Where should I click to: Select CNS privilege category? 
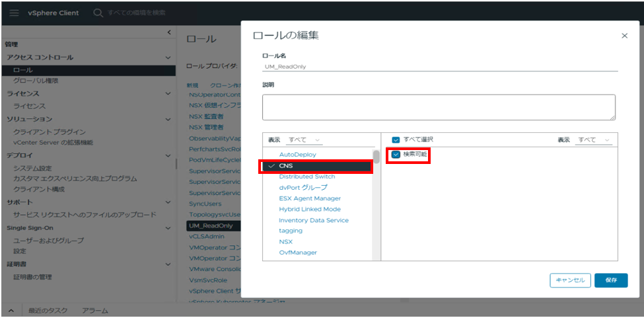tap(316, 166)
